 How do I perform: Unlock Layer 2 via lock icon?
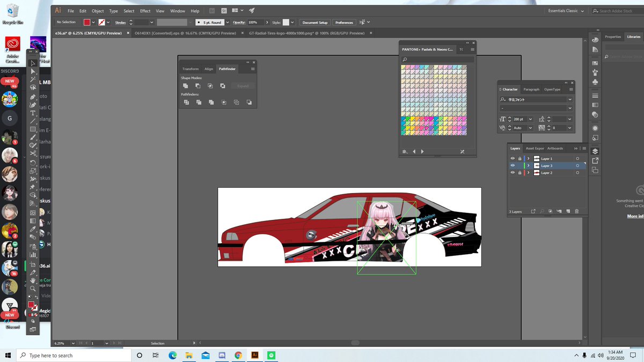point(519,173)
